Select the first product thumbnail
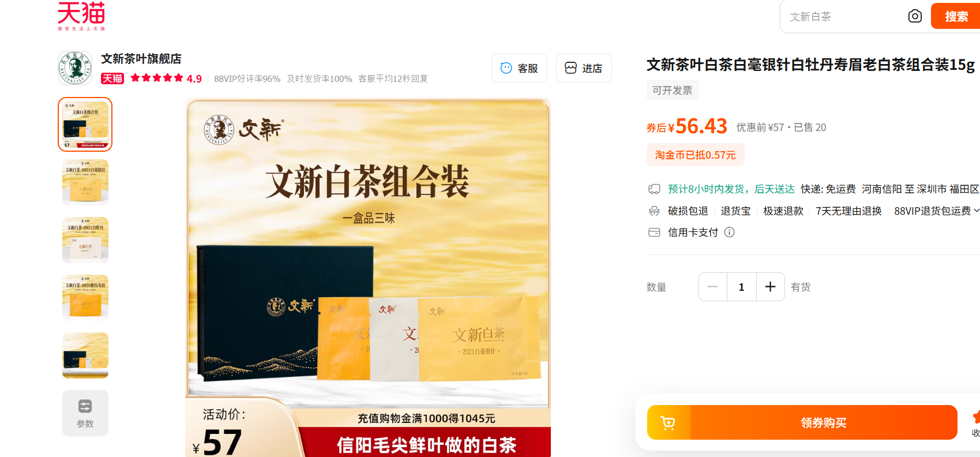The image size is (980, 457). tap(85, 125)
